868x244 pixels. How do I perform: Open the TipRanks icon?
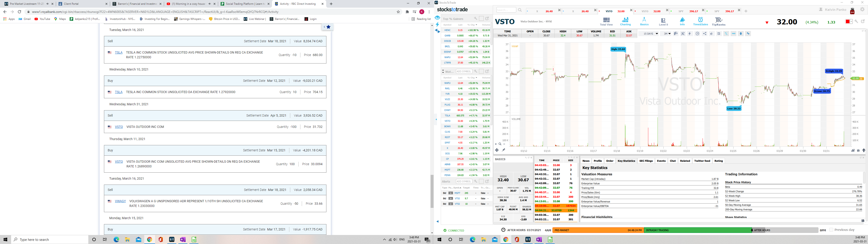(x=718, y=21)
